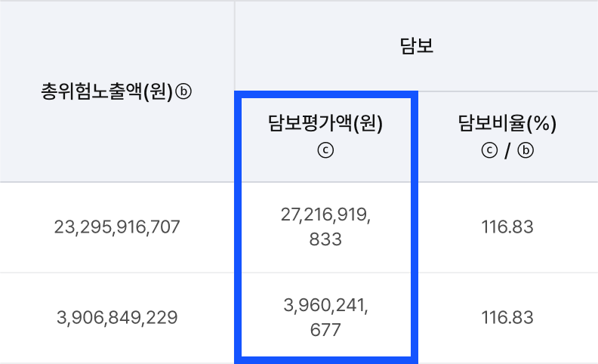The image size is (598, 364).
Task: Select the first row's 116.83 ratio
Action: click(x=507, y=227)
